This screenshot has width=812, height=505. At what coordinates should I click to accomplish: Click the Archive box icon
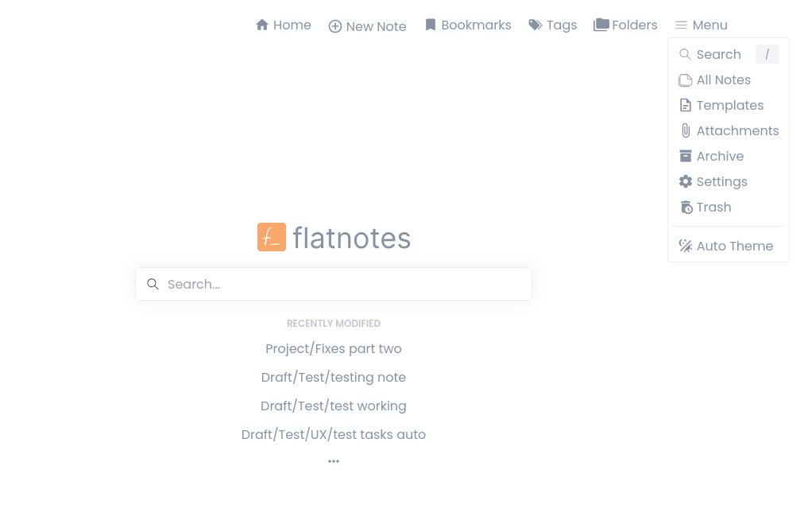[x=685, y=156]
